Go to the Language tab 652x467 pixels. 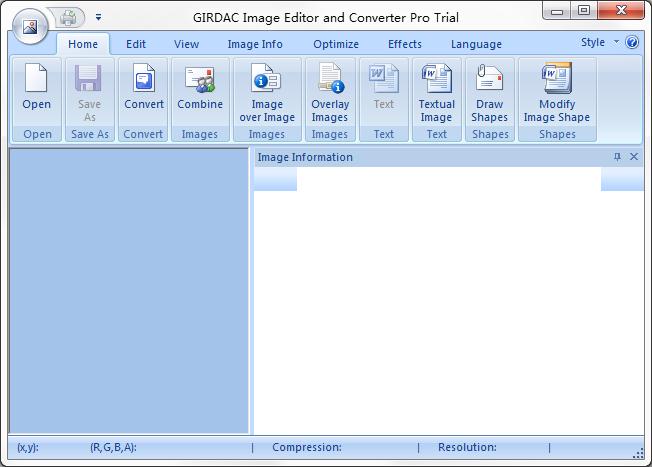(x=477, y=44)
